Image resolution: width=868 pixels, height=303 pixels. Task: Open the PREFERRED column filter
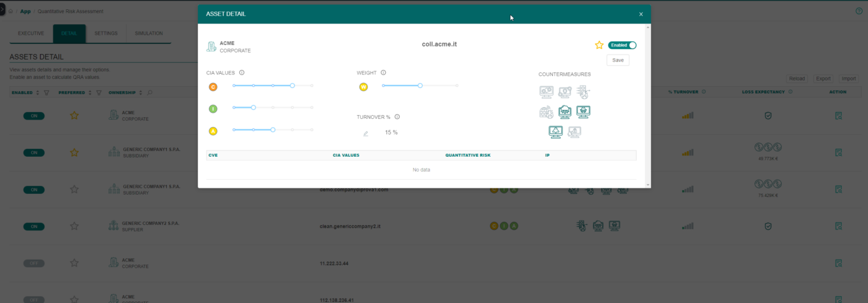(x=99, y=92)
